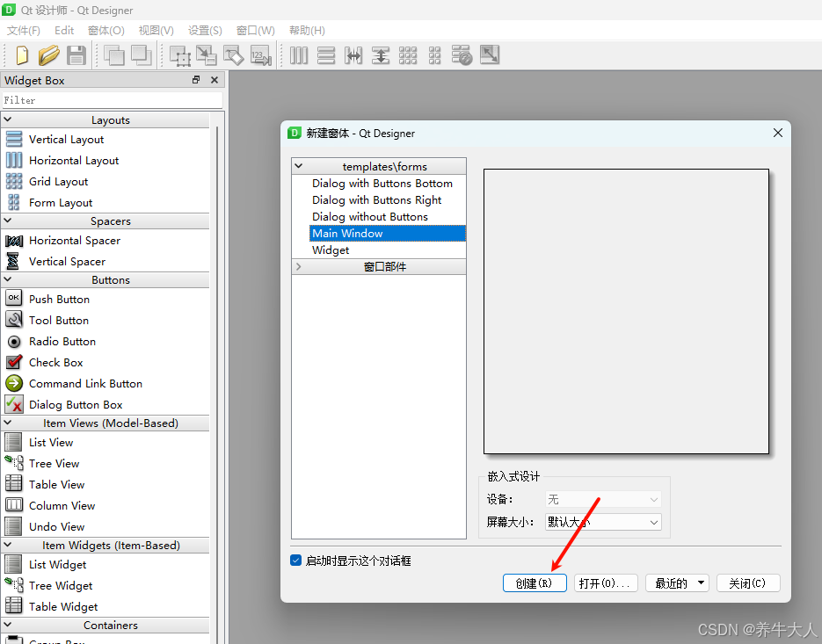
Task: Click the Break Layout toolbar icon
Action: pos(462,55)
